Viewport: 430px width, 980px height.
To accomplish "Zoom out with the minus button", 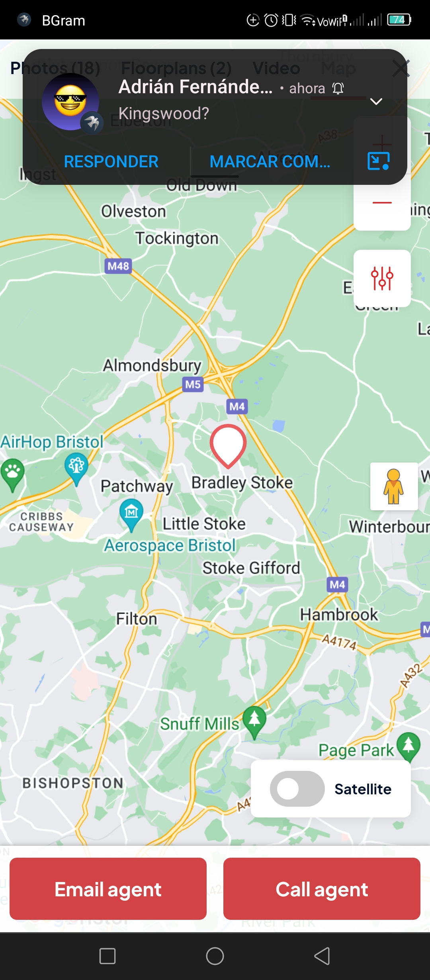I will point(382,203).
